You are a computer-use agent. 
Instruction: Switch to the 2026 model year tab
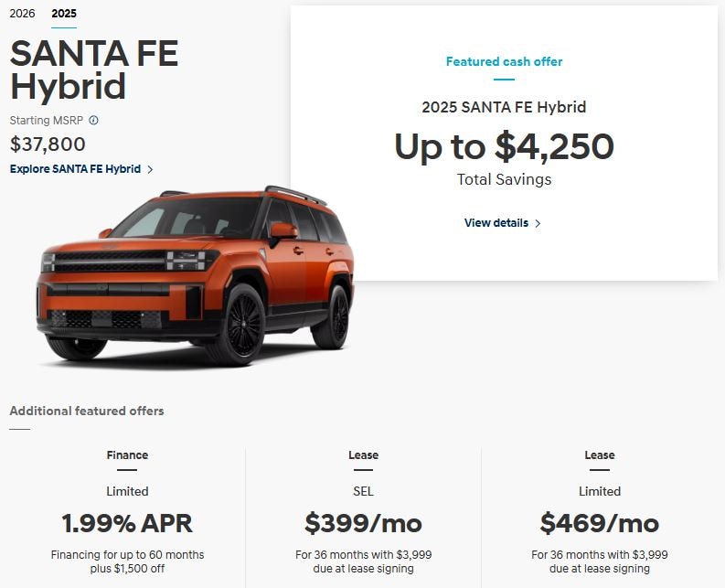tap(22, 14)
